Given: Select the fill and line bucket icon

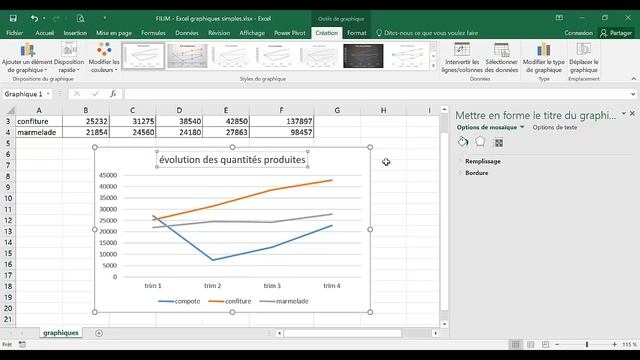Looking at the screenshot, I should coord(463,142).
